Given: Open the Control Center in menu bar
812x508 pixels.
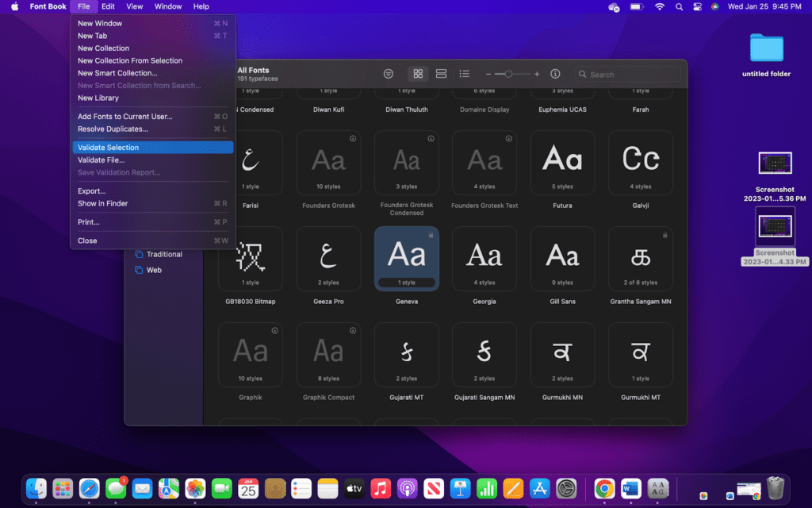Looking at the screenshot, I should point(697,6).
